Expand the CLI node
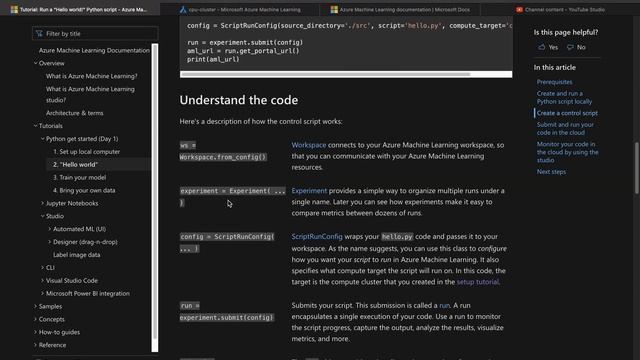 [x=42, y=267]
